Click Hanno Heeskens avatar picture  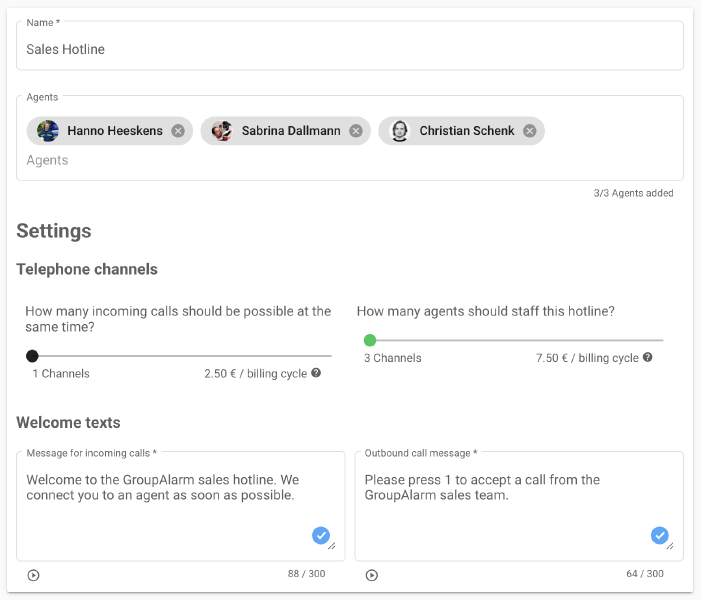pyautogui.click(x=48, y=131)
